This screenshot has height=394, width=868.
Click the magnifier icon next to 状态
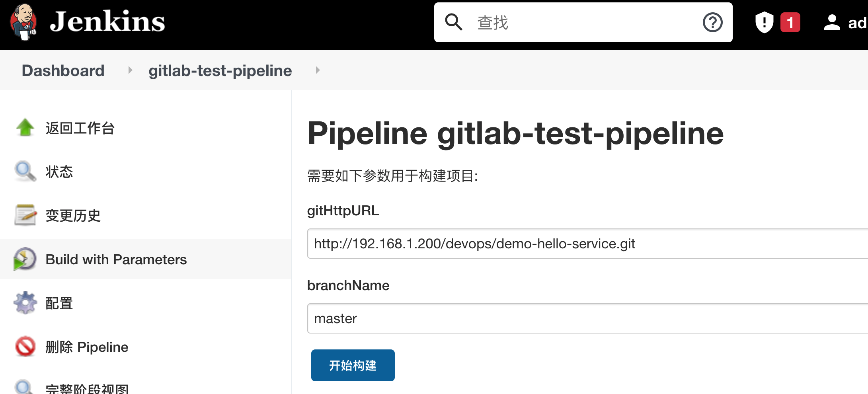25,171
